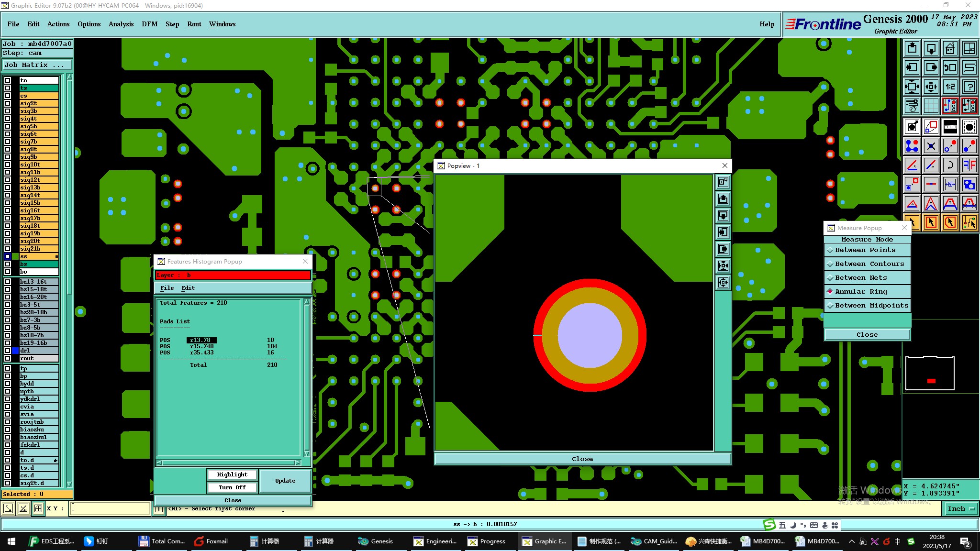
Task: Click Job Matrix button
Action: [37, 65]
